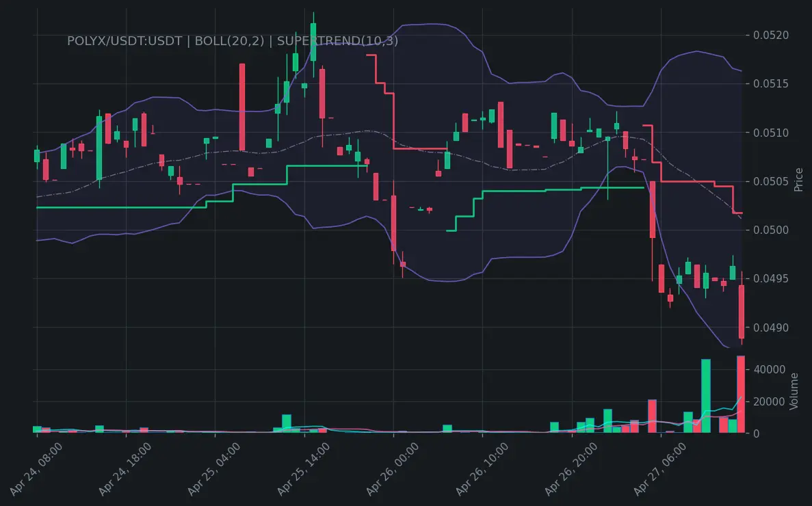
Task: Select the 0 volume axis label
Action: point(756,434)
